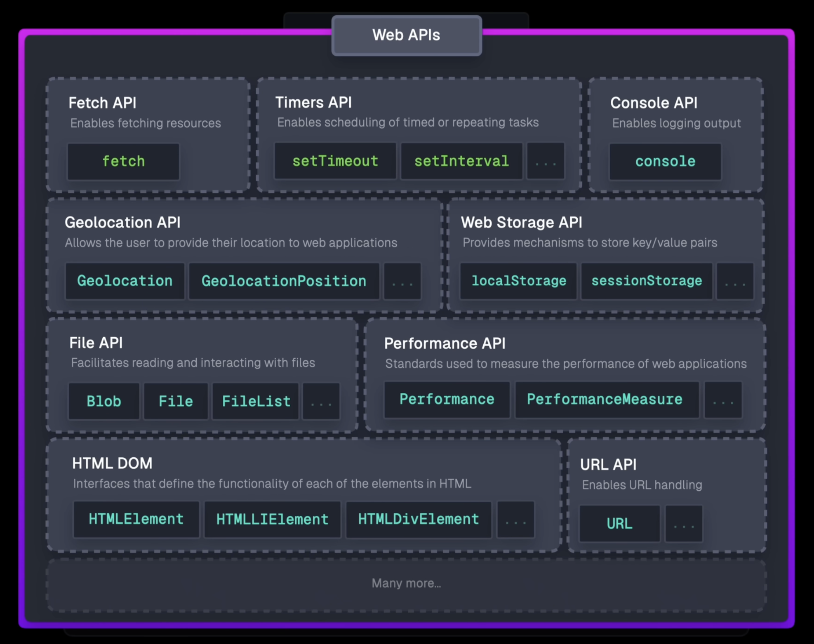Expand Performance API ellipsis box
The width and height of the screenshot is (814, 644).
point(722,399)
